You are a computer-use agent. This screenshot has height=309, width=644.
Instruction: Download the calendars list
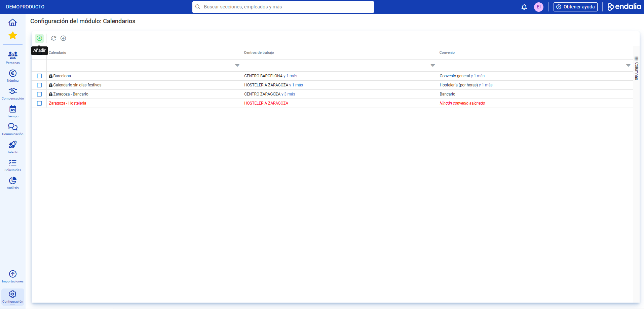[x=63, y=38]
